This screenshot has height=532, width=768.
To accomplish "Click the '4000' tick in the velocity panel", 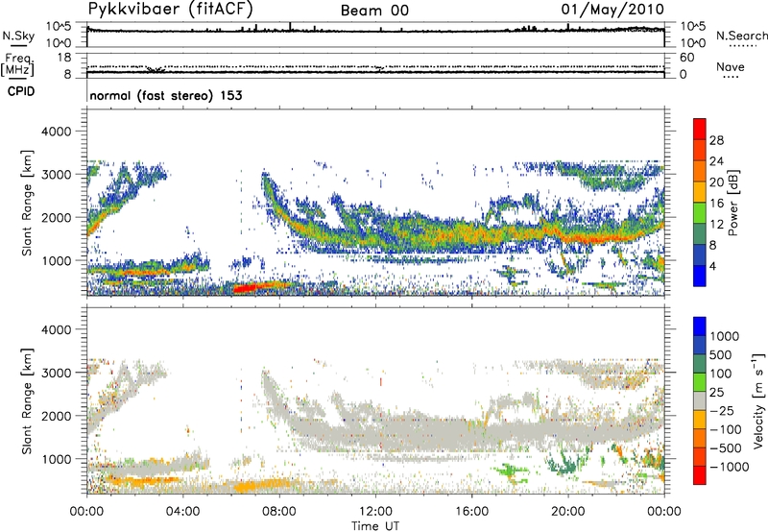I will point(57,329).
